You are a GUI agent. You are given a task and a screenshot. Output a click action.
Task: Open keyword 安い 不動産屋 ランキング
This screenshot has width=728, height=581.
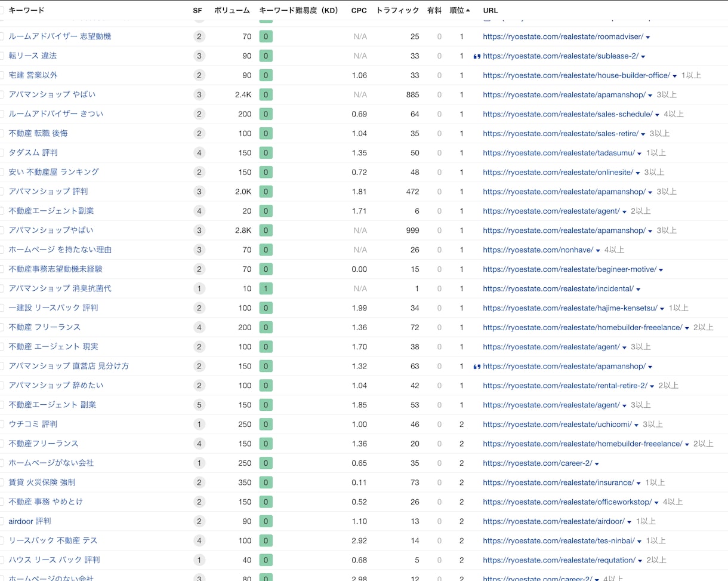(x=54, y=172)
